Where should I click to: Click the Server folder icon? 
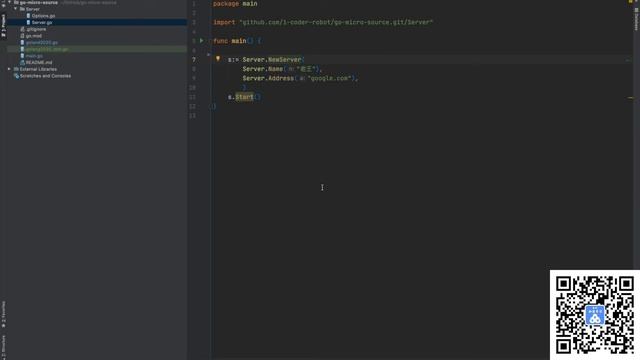click(22, 9)
